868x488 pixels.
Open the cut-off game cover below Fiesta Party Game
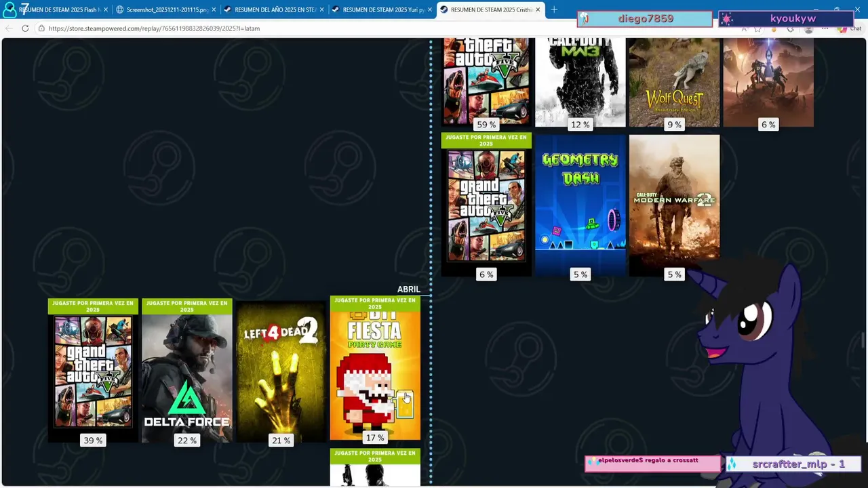(x=375, y=467)
